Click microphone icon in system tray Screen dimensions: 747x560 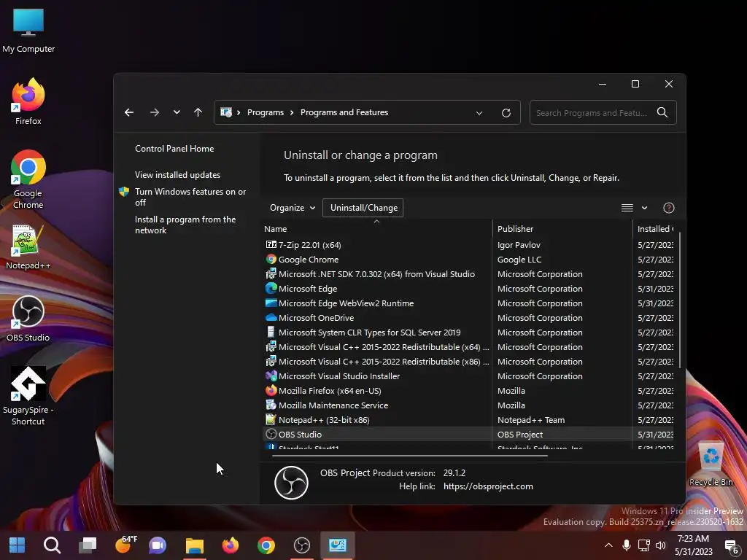point(627,545)
